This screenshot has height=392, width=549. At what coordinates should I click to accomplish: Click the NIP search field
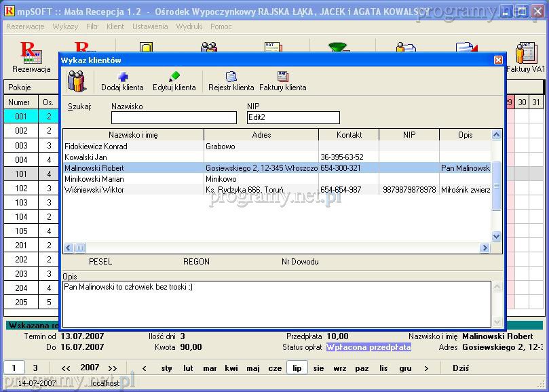(293, 118)
